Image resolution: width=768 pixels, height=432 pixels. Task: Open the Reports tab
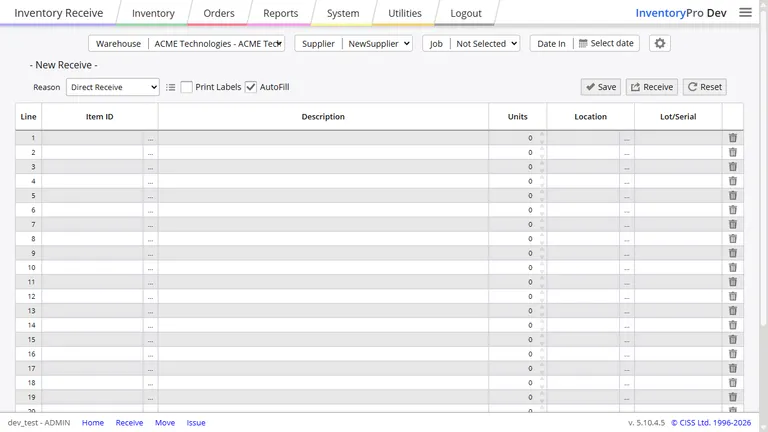tap(281, 13)
